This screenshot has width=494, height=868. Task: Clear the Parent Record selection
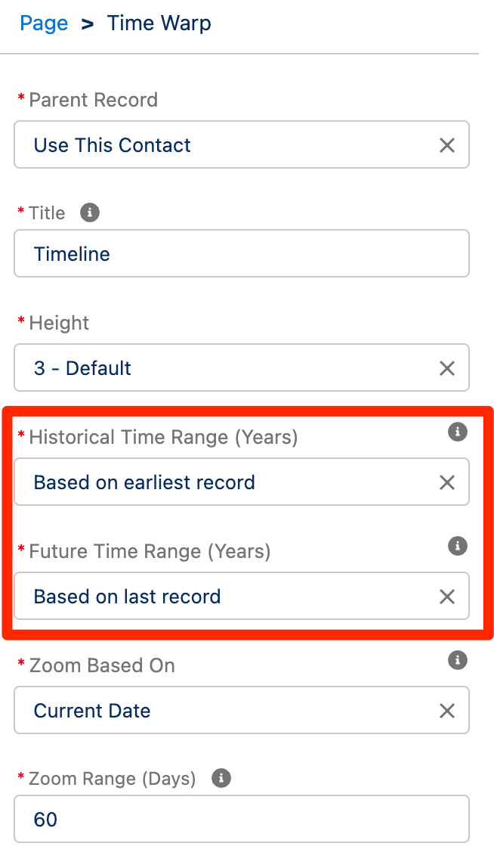(x=446, y=144)
